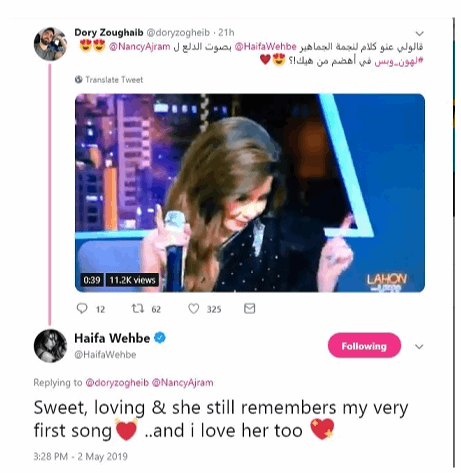
Task: Like the tweet with heart icon
Action: (x=194, y=308)
